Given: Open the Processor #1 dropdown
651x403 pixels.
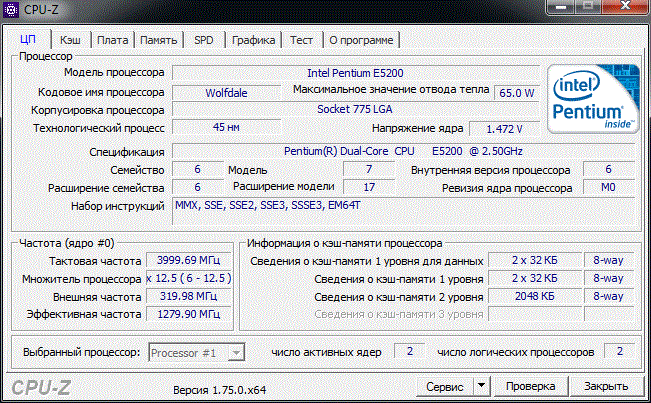Looking at the screenshot, I should tap(196, 353).
